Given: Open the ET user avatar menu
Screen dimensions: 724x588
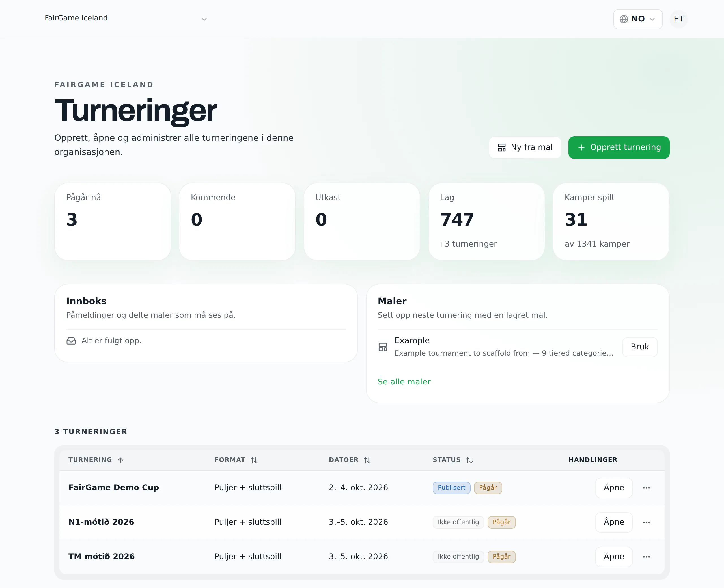Looking at the screenshot, I should [x=678, y=19].
